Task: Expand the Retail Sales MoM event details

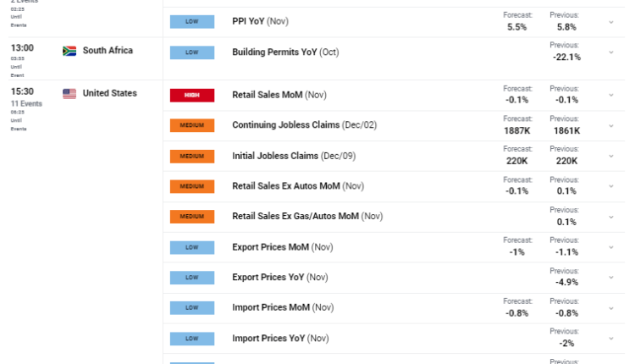Action: pos(611,96)
